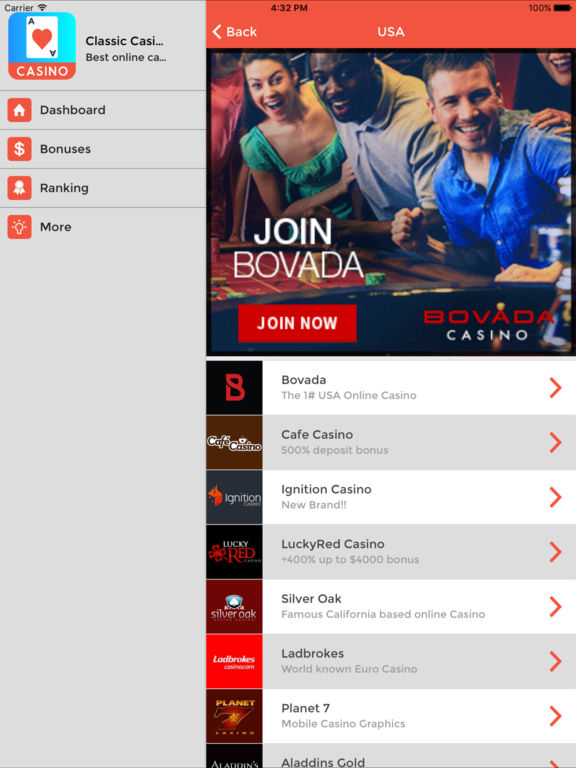Viewport: 576px width, 768px height.
Task: Open the More menu item
Action: coord(103,227)
